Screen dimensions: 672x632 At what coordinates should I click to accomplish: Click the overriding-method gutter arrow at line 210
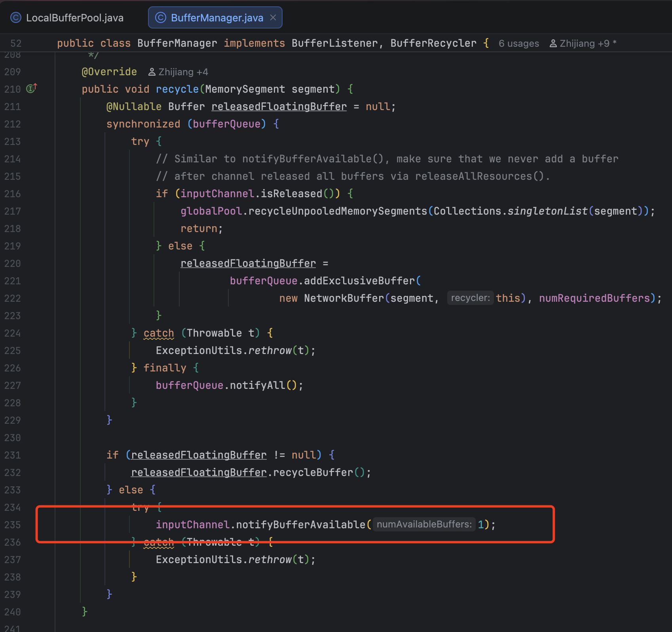tap(32, 88)
